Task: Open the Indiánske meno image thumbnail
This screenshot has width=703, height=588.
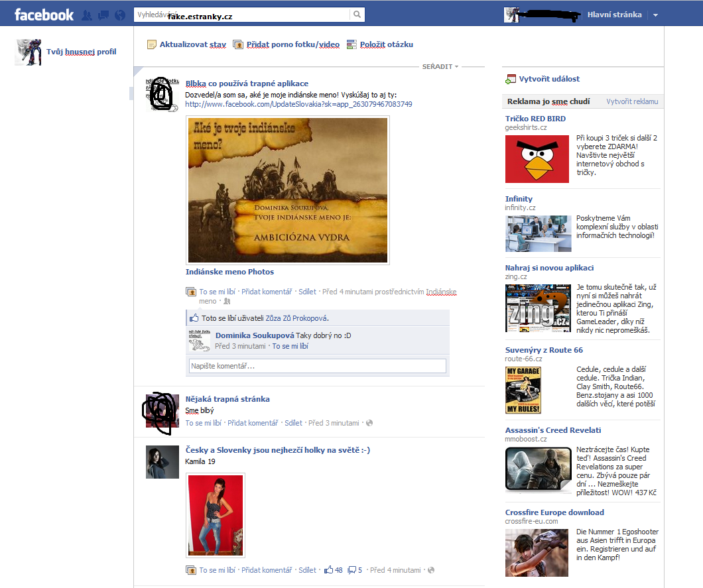Action: tap(287, 190)
